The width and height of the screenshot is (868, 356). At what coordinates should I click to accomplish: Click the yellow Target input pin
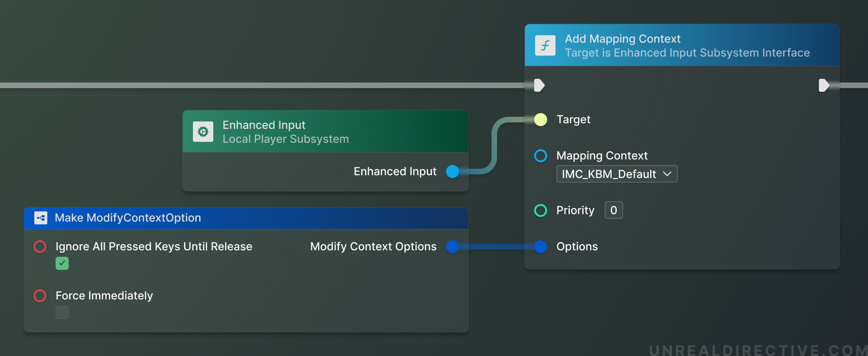click(x=541, y=120)
